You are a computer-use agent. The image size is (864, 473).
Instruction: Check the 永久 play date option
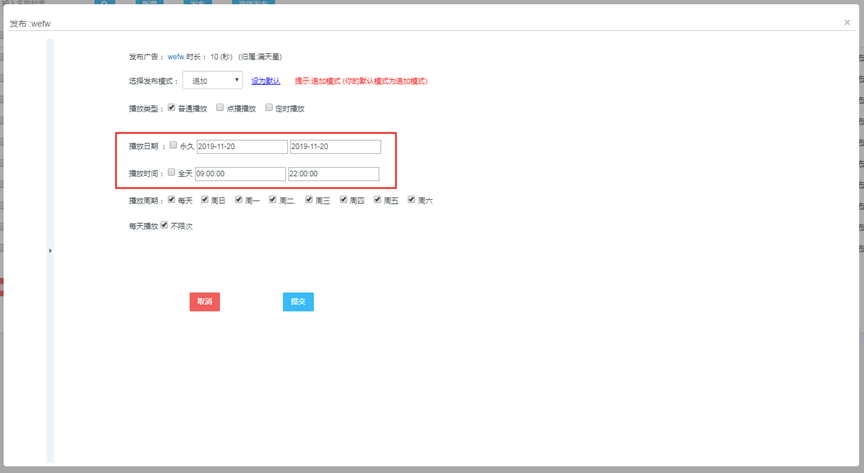173,146
